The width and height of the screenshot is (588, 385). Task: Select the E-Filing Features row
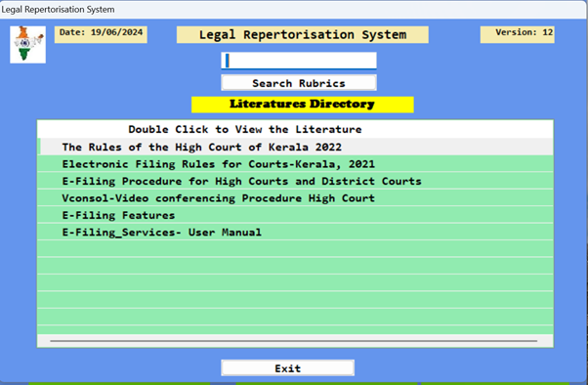295,215
